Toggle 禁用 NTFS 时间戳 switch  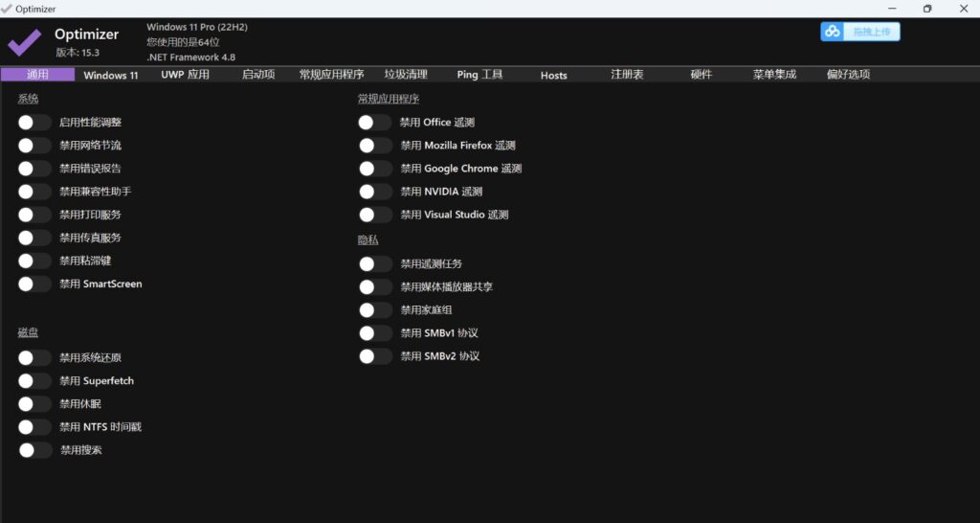click(x=34, y=427)
